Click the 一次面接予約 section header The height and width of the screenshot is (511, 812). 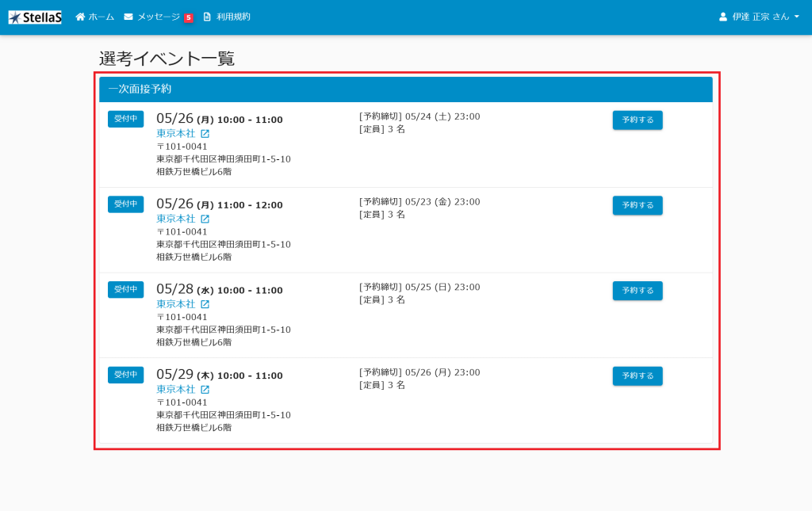point(140,89)
